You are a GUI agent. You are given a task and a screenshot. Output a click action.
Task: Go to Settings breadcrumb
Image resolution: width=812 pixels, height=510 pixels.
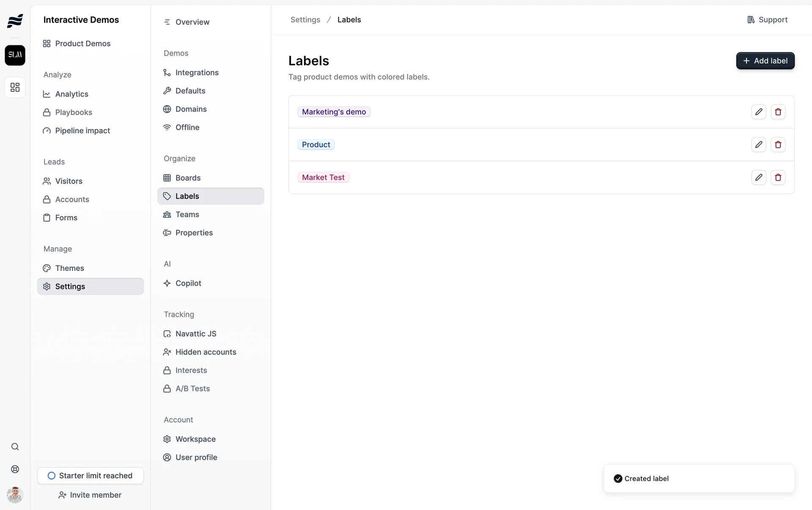point(305,20)
